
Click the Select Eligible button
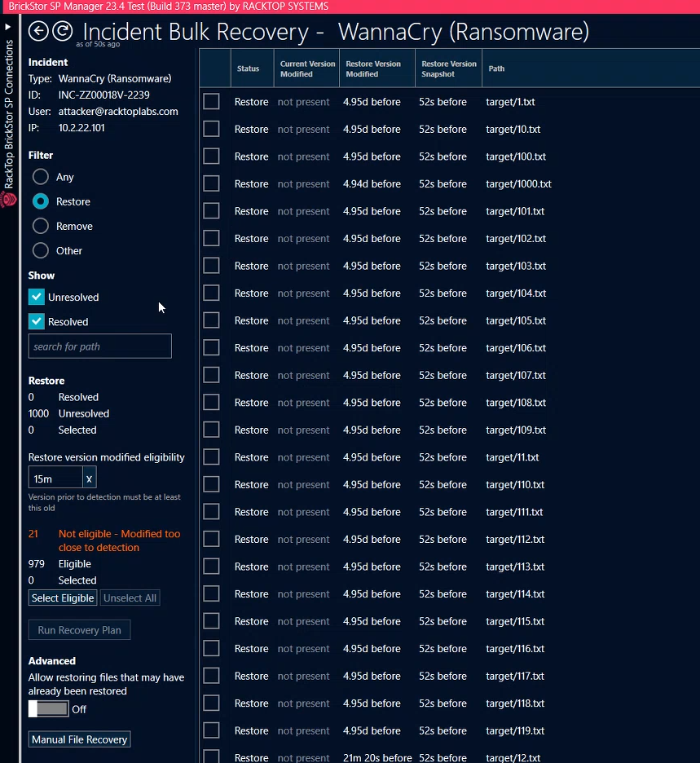[62, 598]
